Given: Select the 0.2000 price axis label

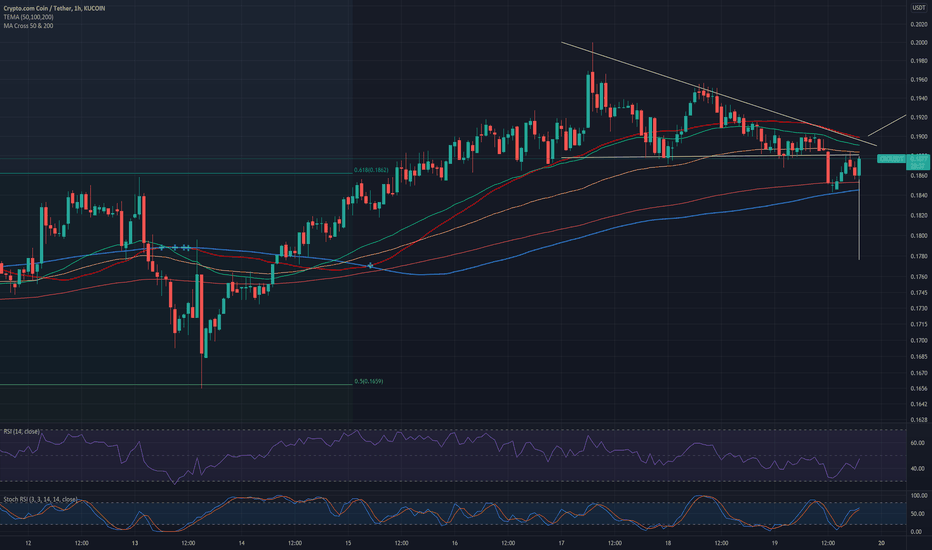Looking at the screenshot, I should pos(919,43).
